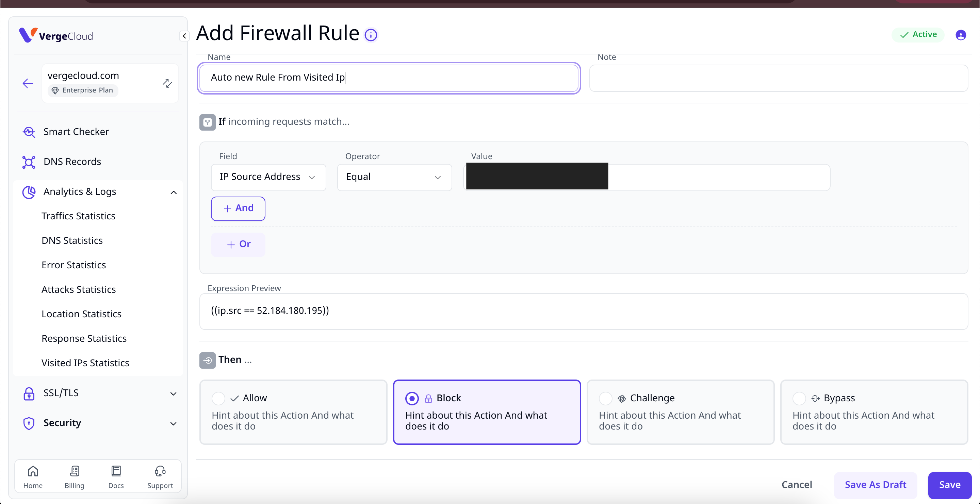Image resolution: width=980 pixels, height=504 pixels.
Task: Add an And condition
Action: tap(238, 208)
